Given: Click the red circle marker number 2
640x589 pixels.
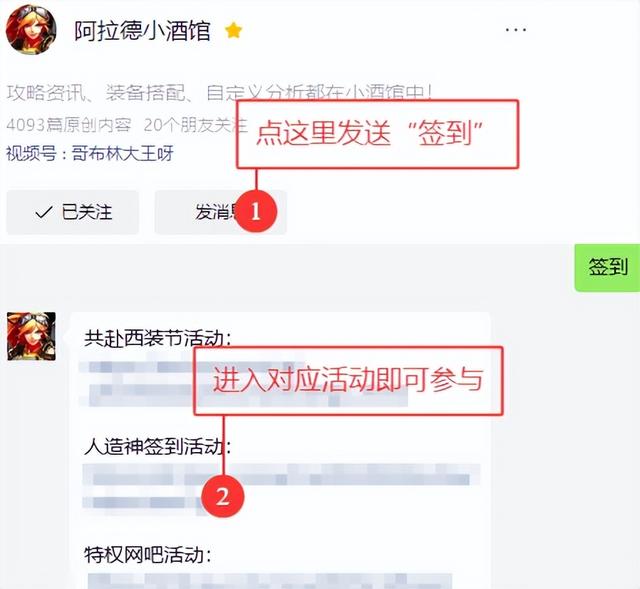Looking at the screenshot, I should click(222, 496).
